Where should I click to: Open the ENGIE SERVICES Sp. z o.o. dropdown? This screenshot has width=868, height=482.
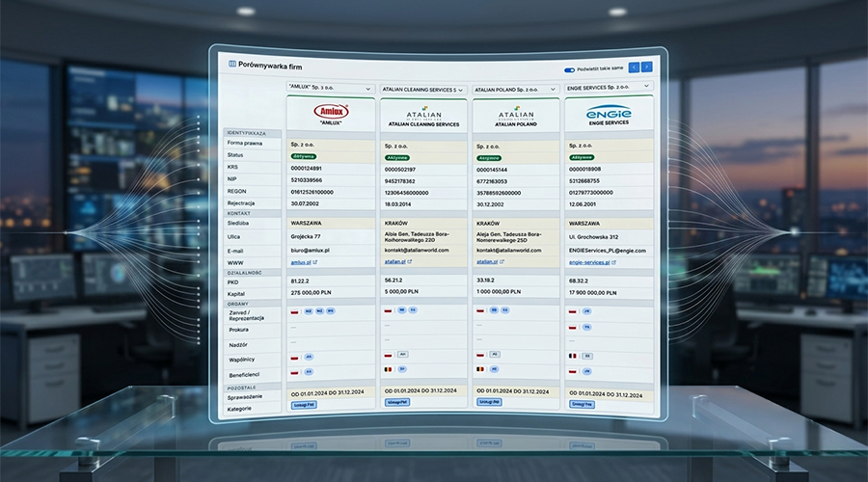point(608,89)
